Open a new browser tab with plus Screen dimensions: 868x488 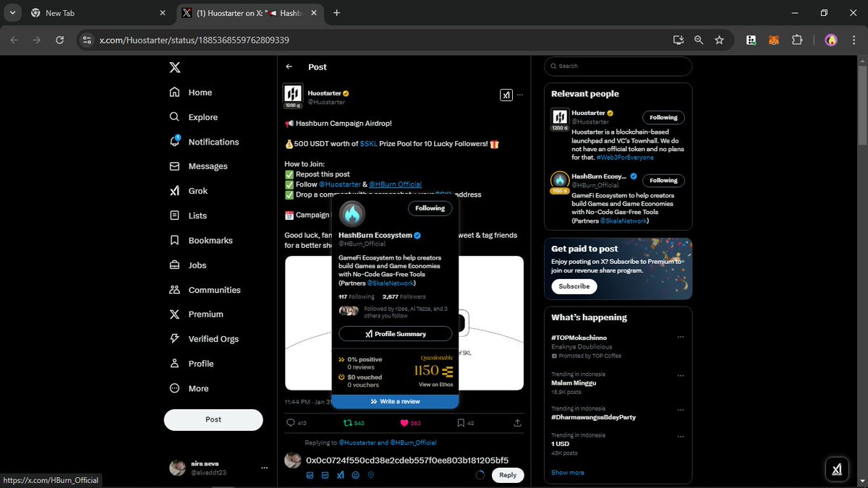(336, 13)
